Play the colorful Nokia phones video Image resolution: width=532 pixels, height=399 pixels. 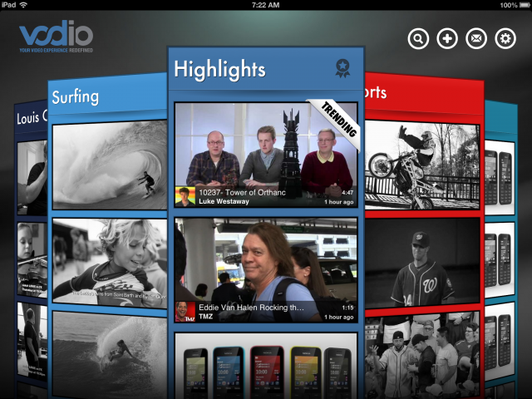point(266,366)
